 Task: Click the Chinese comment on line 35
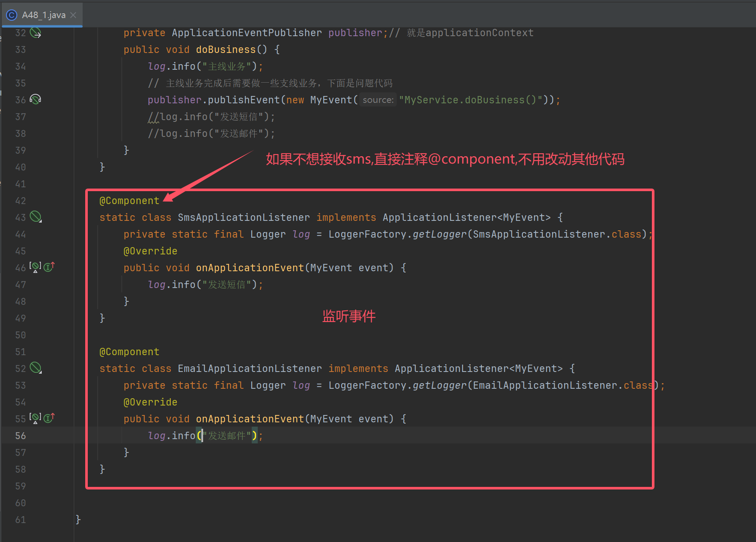pyautogui.click(x=270, y=83)
